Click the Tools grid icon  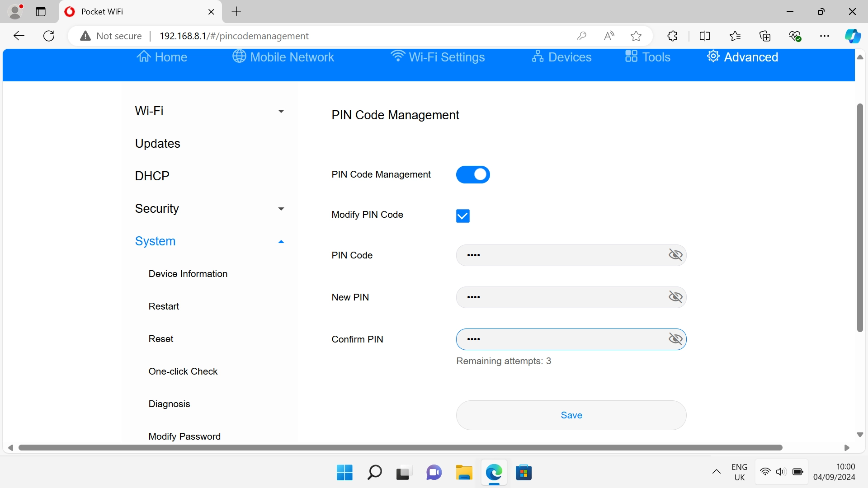pos(631,56)
